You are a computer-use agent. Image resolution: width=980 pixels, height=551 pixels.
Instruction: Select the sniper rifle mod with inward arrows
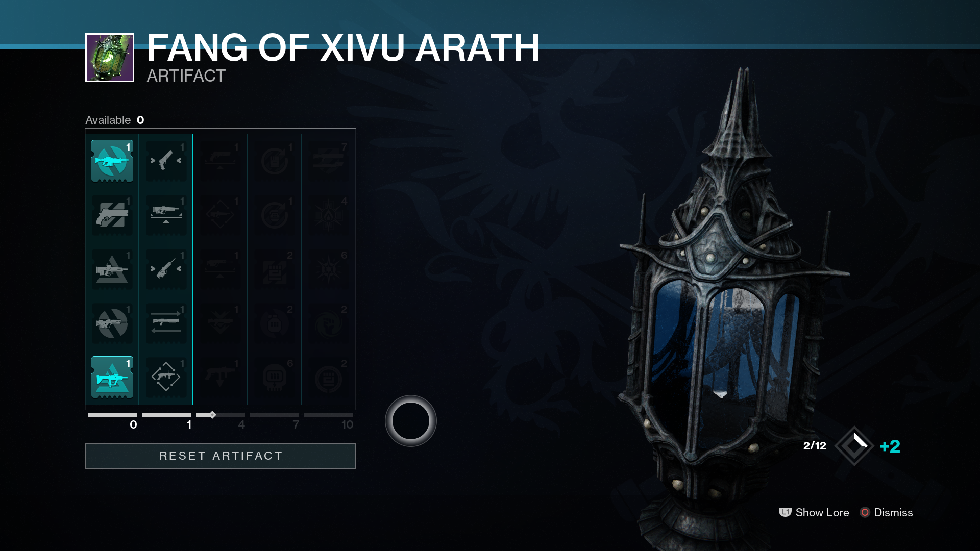tap(166, 269)
